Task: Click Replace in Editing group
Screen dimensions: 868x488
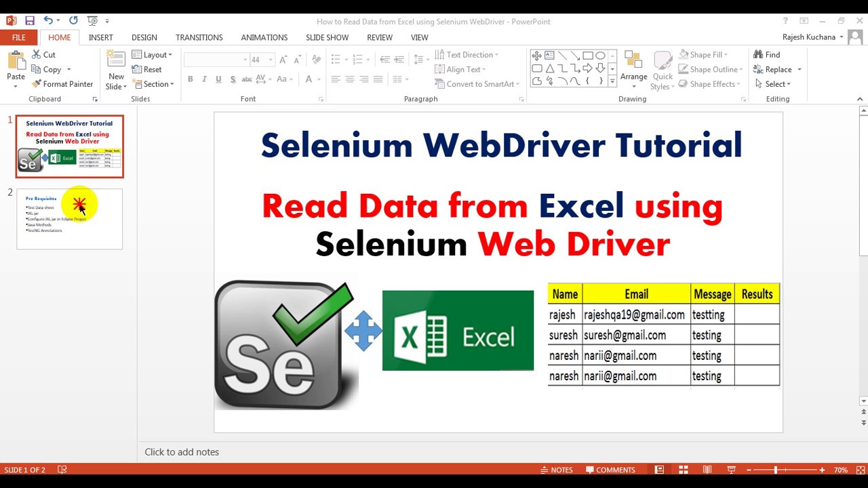Action: tap(772, 69)
